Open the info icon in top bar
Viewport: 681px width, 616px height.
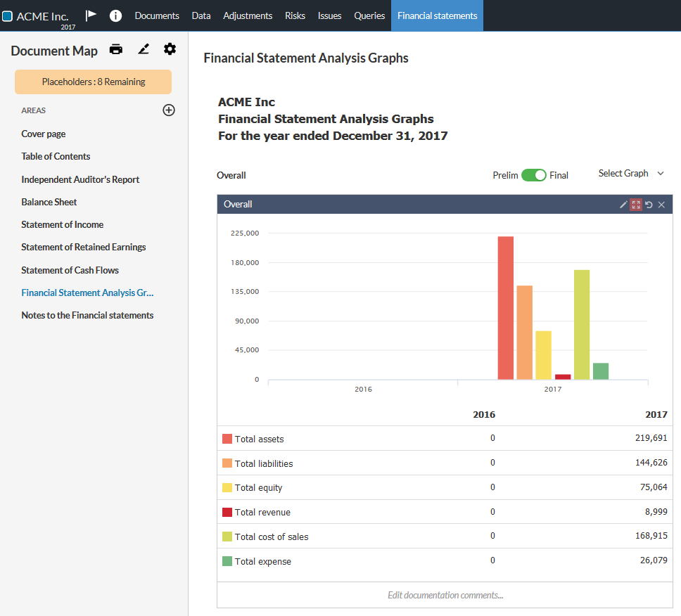pyautogui.click(x=115, y=15)
